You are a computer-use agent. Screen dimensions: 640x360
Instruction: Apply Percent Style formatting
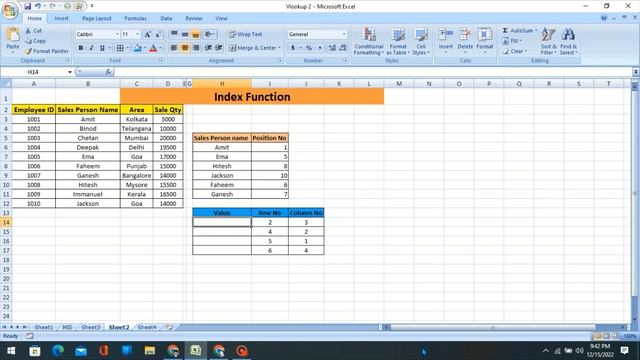point(309,48)
